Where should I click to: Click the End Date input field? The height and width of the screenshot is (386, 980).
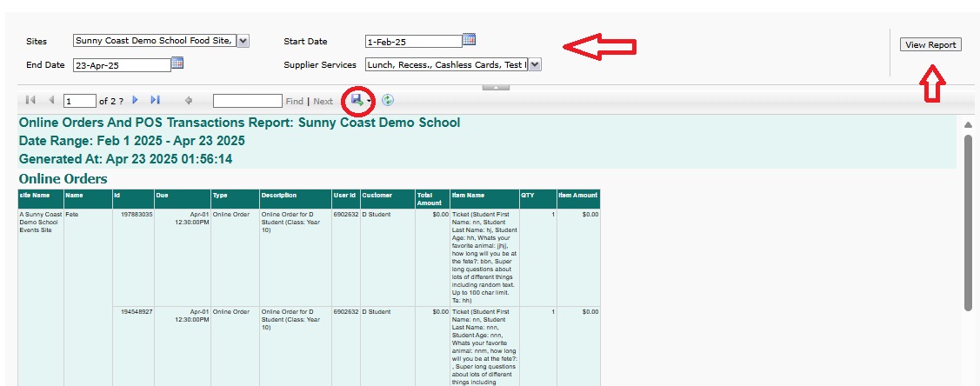(x=121, y=64)
